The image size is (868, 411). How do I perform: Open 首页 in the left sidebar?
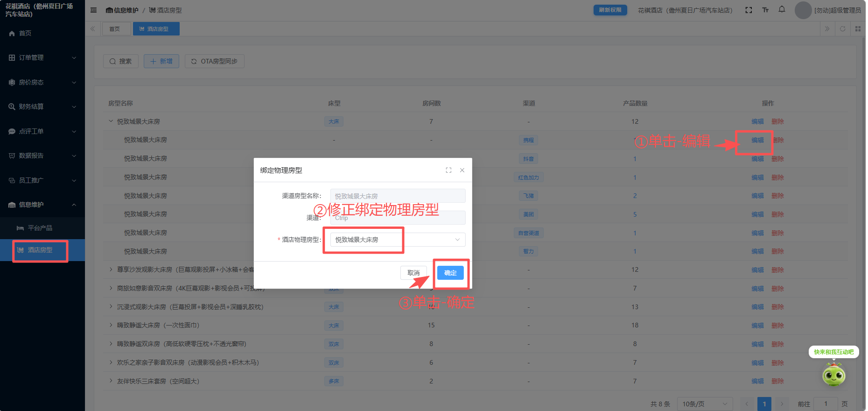42,33
